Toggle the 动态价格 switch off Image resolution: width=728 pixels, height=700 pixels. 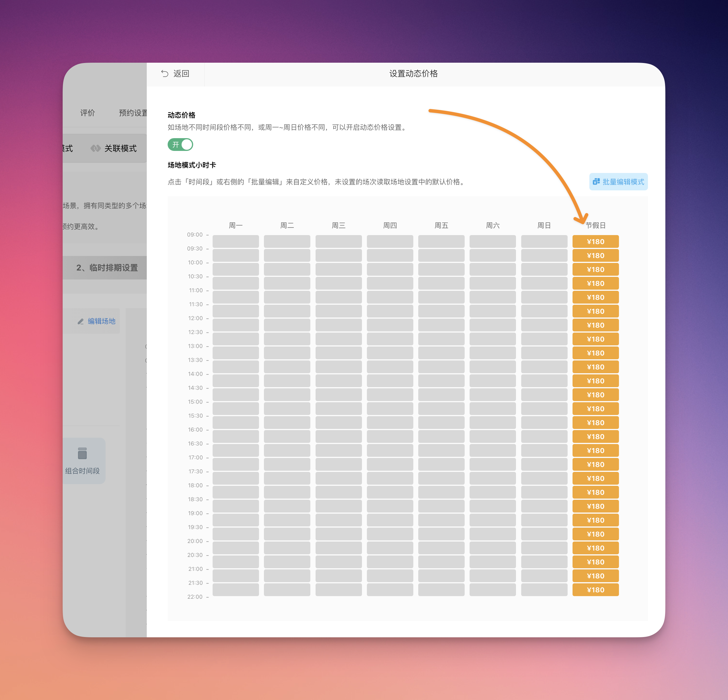click(180, 145)
